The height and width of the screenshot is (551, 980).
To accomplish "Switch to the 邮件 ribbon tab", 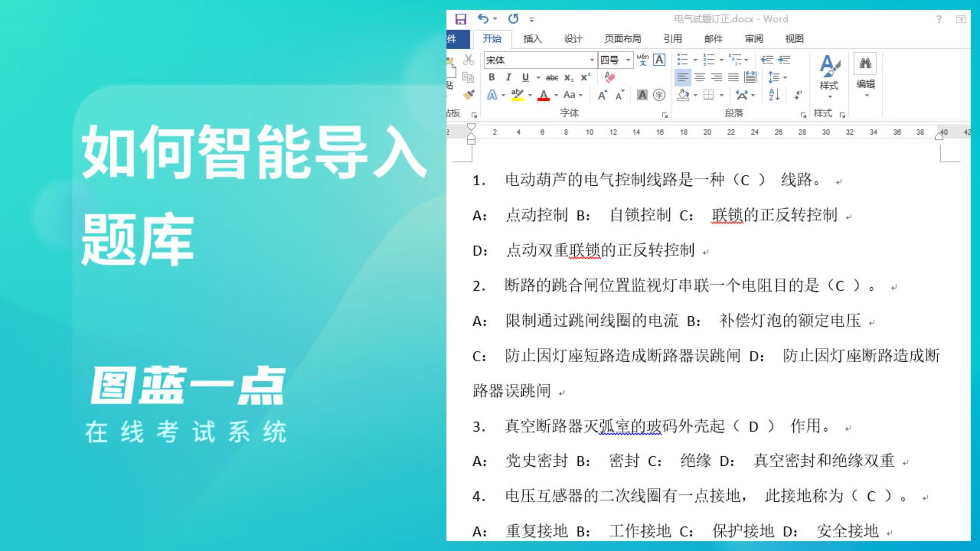I will [x=714, y=39].
